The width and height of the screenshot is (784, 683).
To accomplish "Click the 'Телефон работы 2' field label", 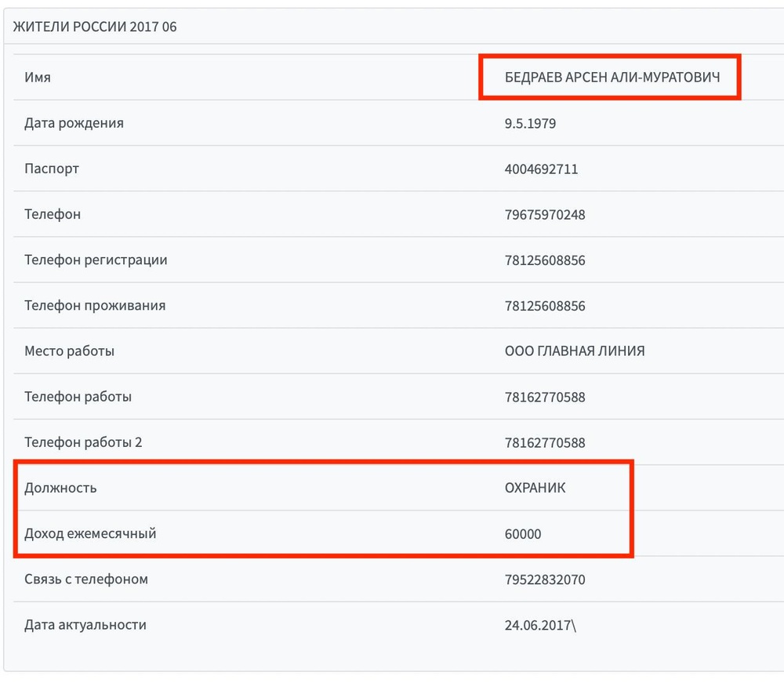I will click(x=83, y=442).
